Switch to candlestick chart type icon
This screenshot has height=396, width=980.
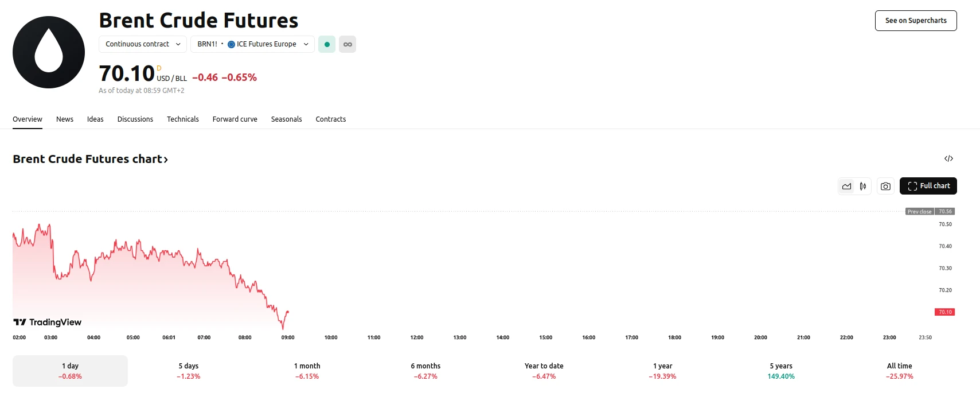click(x=862, y=186)
